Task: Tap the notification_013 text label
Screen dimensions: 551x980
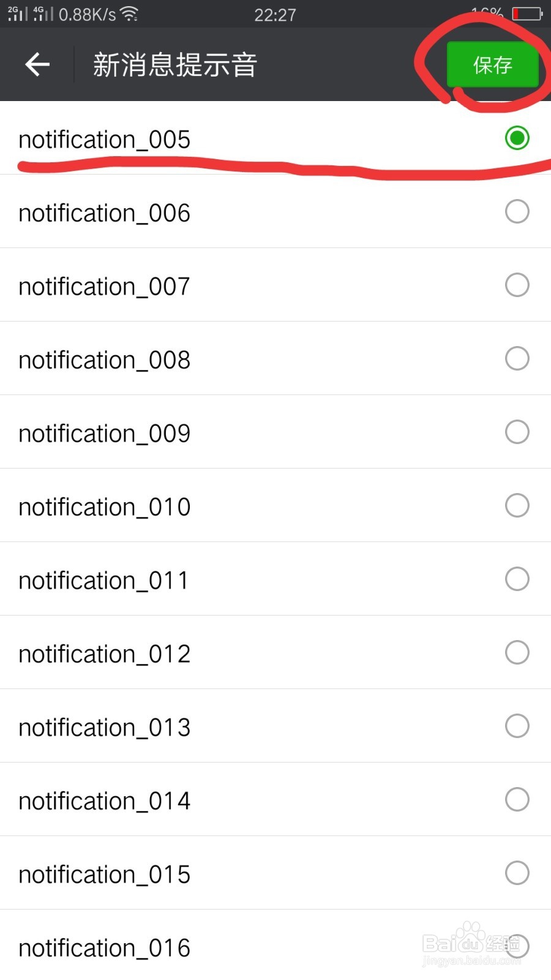Action: [105, 728]
